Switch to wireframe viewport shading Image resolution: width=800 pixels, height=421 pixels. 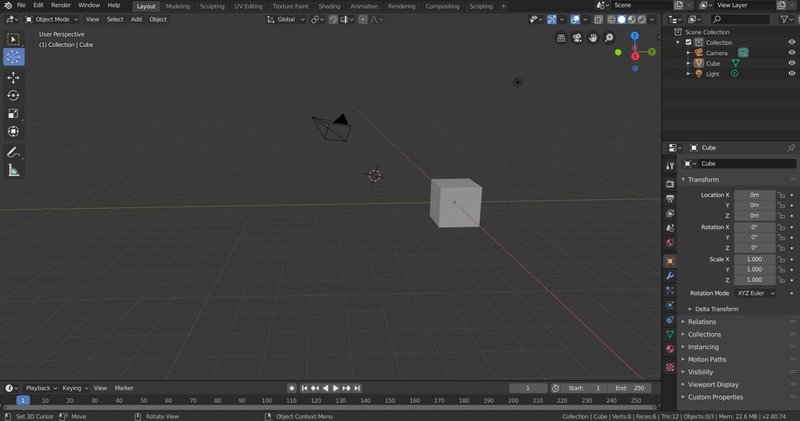[x=611, y=19]
